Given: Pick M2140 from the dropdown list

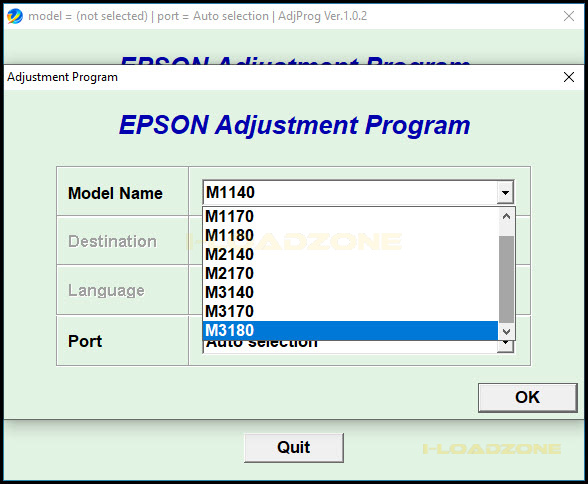Looking at the screenshot, I should click(x=350, y=255).
